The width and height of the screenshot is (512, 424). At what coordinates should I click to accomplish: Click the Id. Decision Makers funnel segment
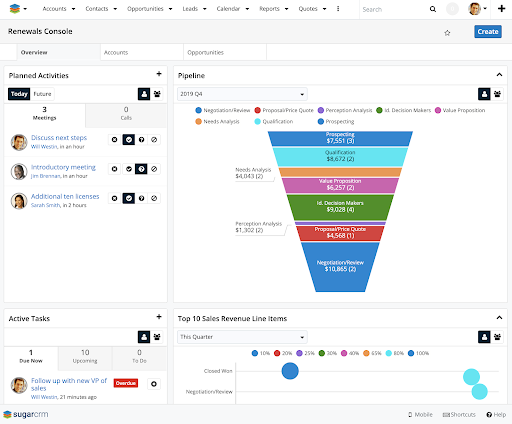coord(340,207)
